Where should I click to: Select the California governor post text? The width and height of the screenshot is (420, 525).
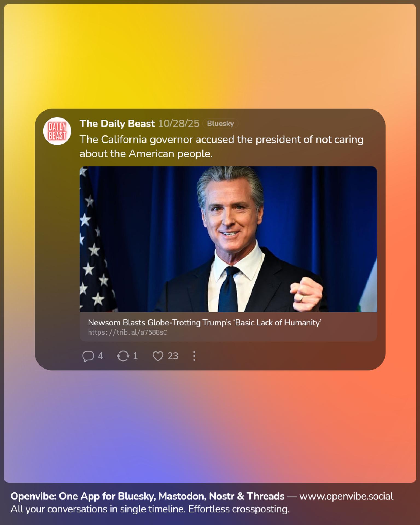(221, 147)
